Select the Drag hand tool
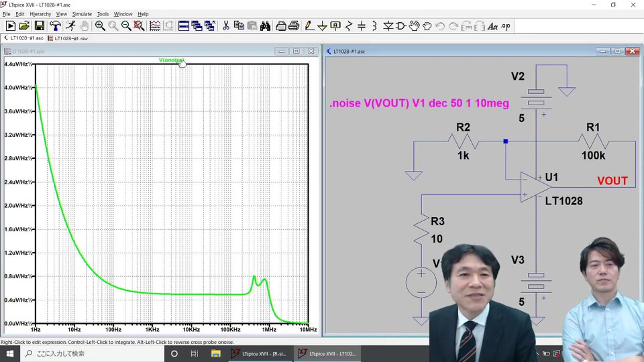This screenshot has height=362, width=644. pos(427,26)
